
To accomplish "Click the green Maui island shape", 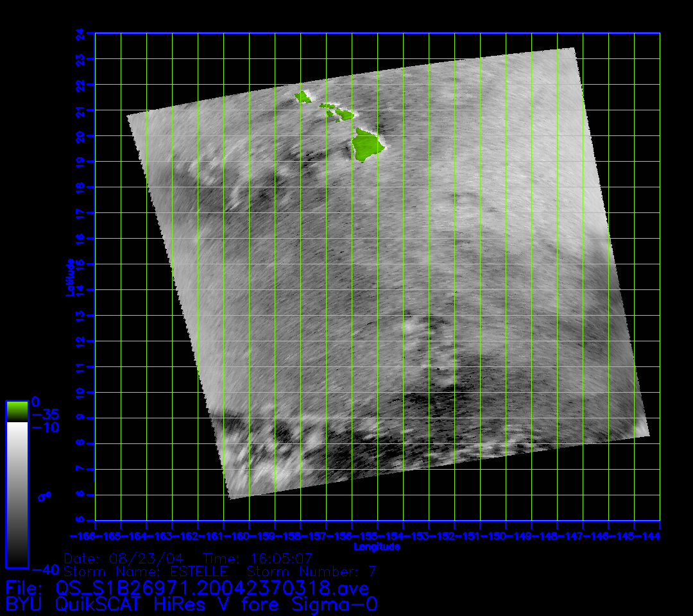I will click(345, 115).
